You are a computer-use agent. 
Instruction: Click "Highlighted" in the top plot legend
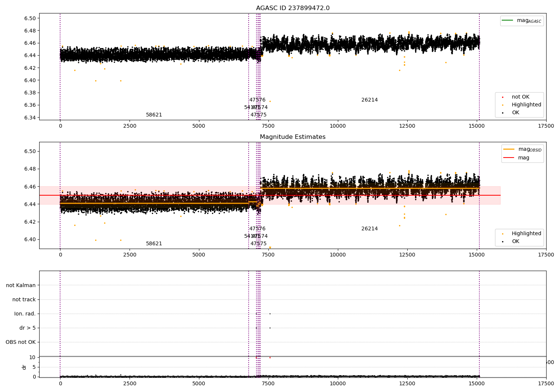pos(526,105)
